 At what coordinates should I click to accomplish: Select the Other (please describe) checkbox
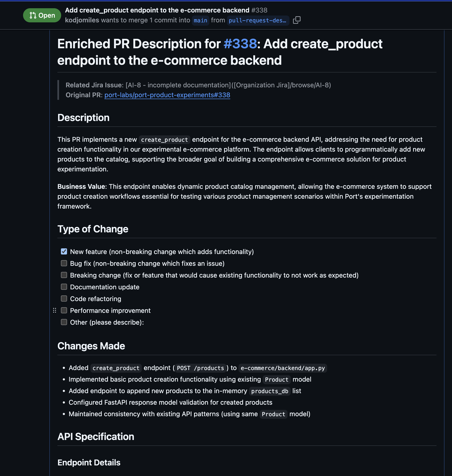[64, 322]
